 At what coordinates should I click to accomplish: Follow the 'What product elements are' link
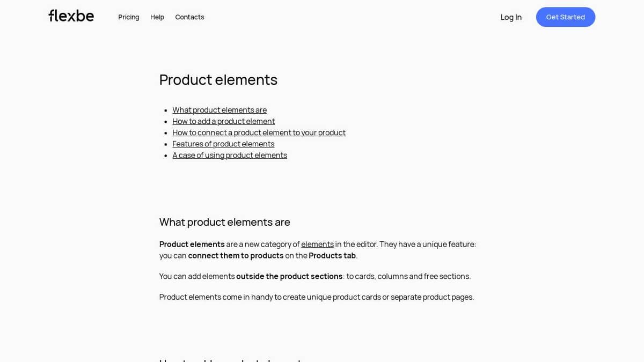[219, 110]
